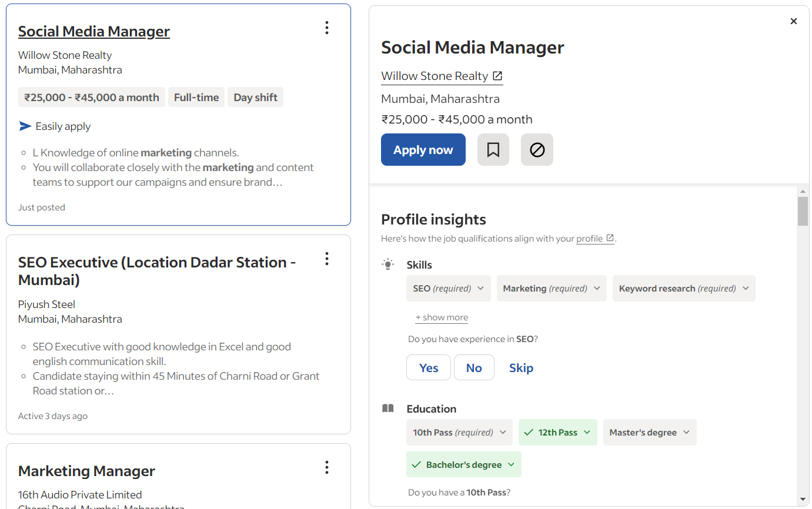Expand 10th Pass (required) dropdown
Viewport: 812px width, 509px height.
(x=459, y=433)
